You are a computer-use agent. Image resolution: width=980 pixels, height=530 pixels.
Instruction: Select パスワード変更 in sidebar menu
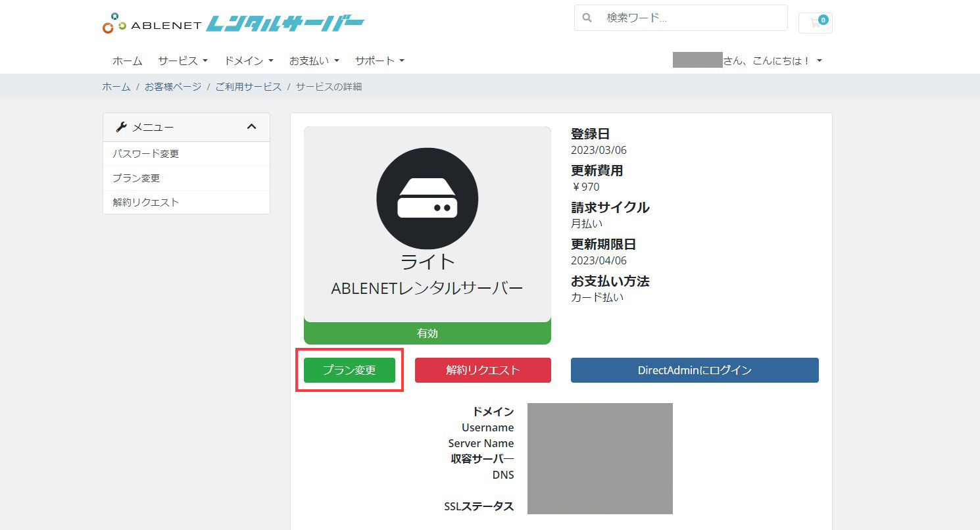[146, 154]
